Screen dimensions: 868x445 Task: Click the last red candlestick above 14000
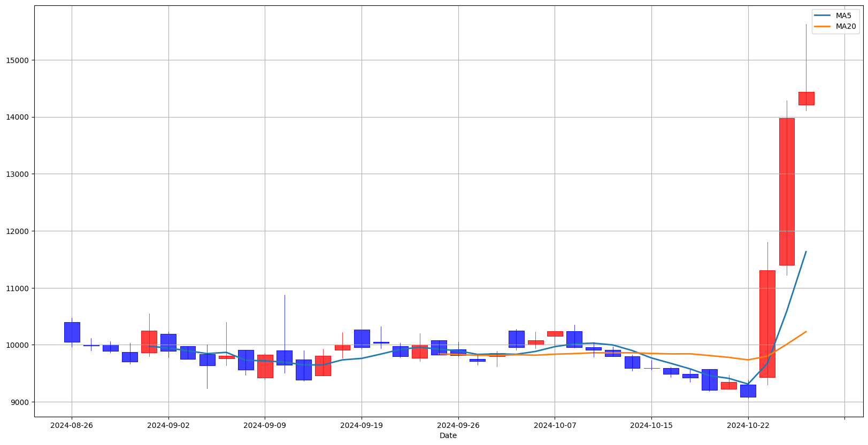pyautogui.click(x=806, y=98)
